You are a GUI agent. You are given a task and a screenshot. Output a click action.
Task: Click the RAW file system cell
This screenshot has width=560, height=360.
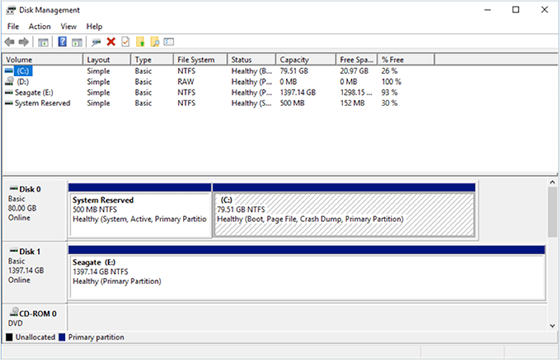click(x=186, y=82)
